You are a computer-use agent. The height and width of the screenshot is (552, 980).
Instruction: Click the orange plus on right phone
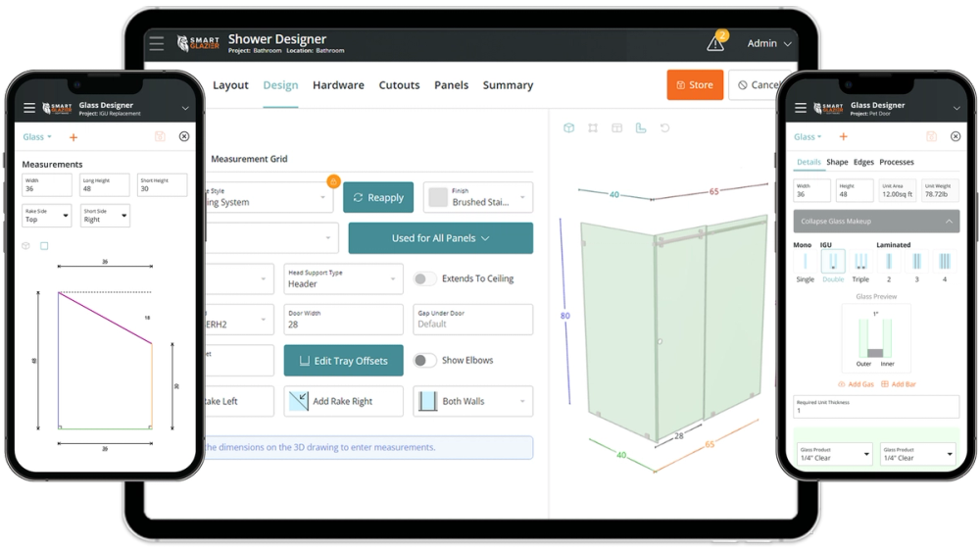point(843,136)
